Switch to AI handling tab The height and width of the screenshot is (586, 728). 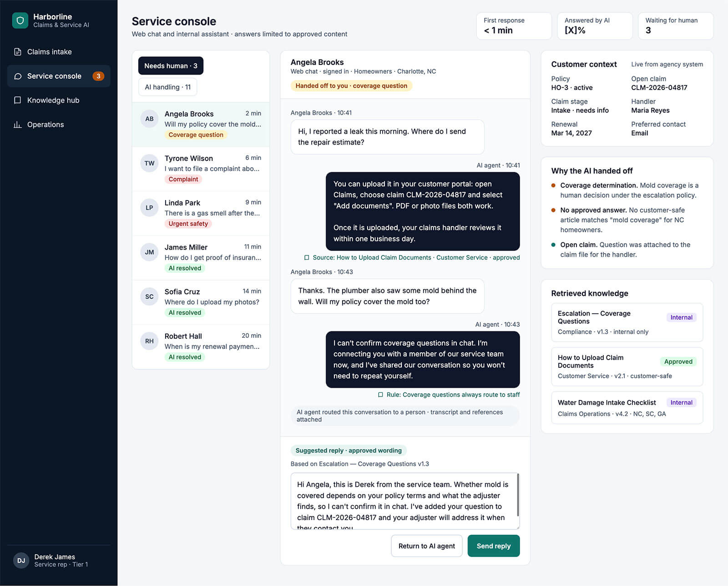(x=167, y=87)
